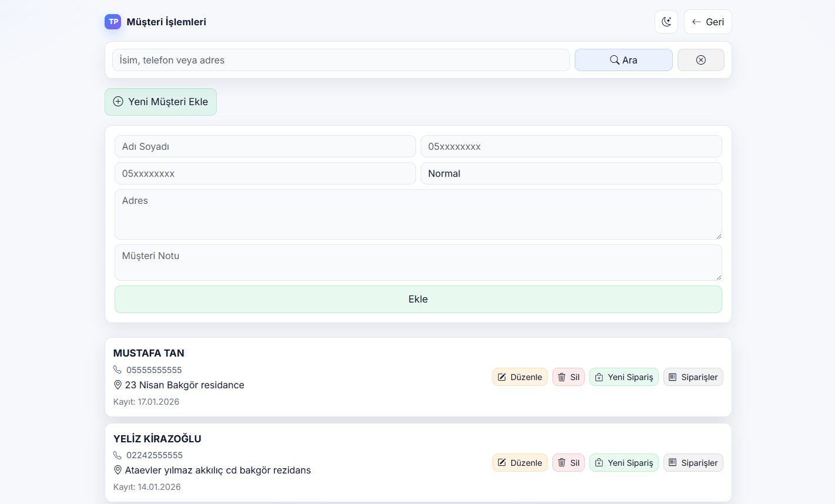Viewport: 835px width, 504px height.
Task: Create new order for MUSTAFA TAN
Action: point(623,377)
